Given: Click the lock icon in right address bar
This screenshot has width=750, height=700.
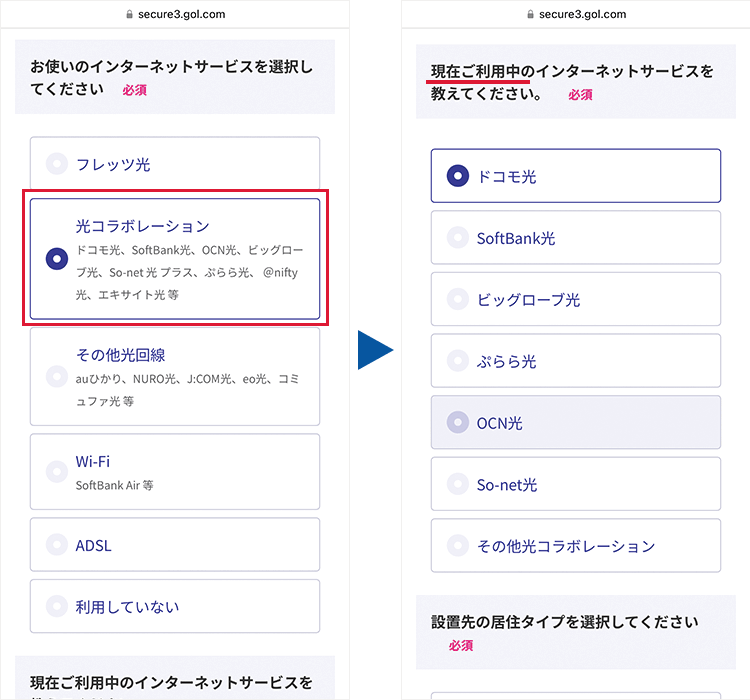Looking at the screenshot, I should 530,14.
